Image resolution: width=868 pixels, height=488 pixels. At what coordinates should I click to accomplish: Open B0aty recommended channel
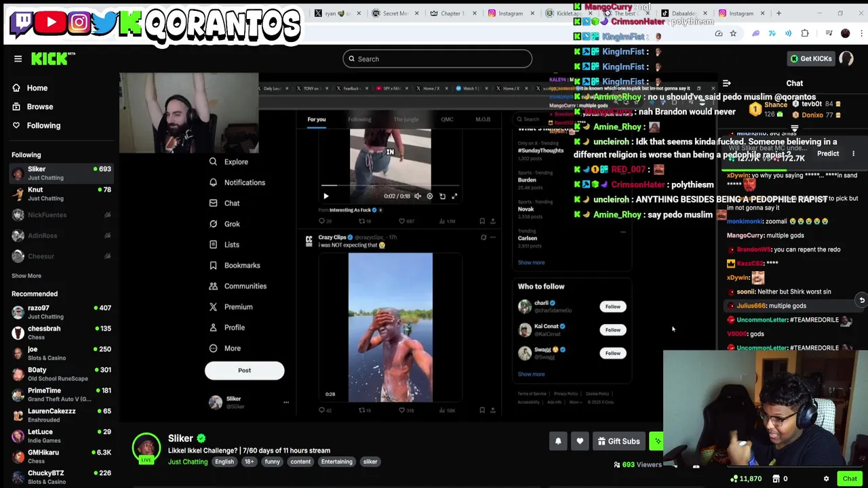pos(61,373)
